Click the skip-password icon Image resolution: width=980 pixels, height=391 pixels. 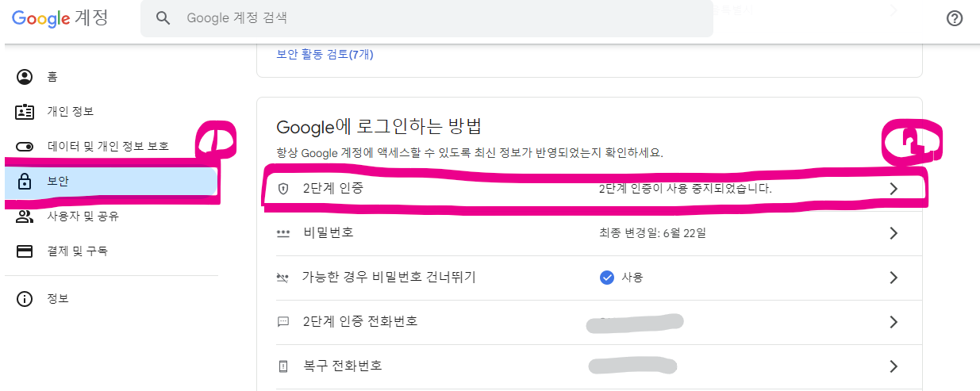click(x=282, y=278)
